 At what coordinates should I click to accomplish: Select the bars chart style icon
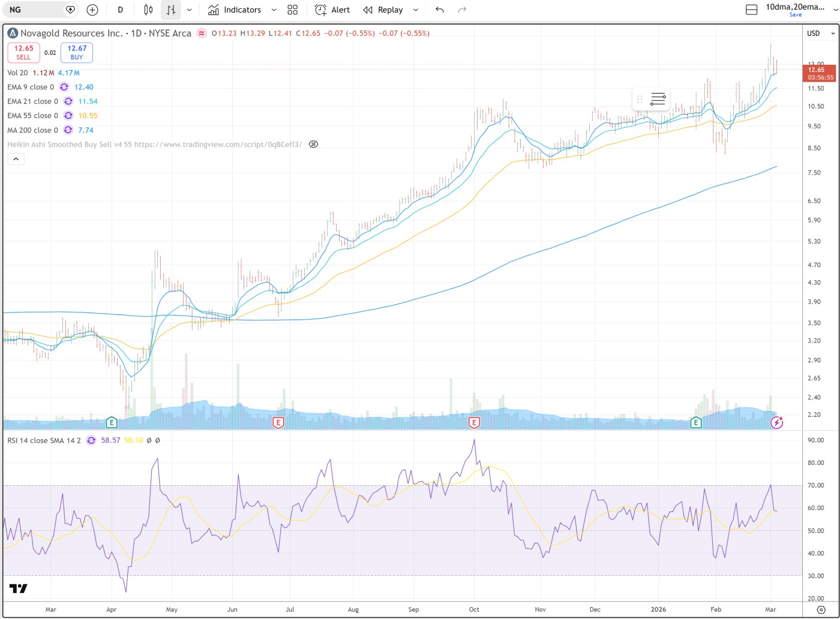171,10
